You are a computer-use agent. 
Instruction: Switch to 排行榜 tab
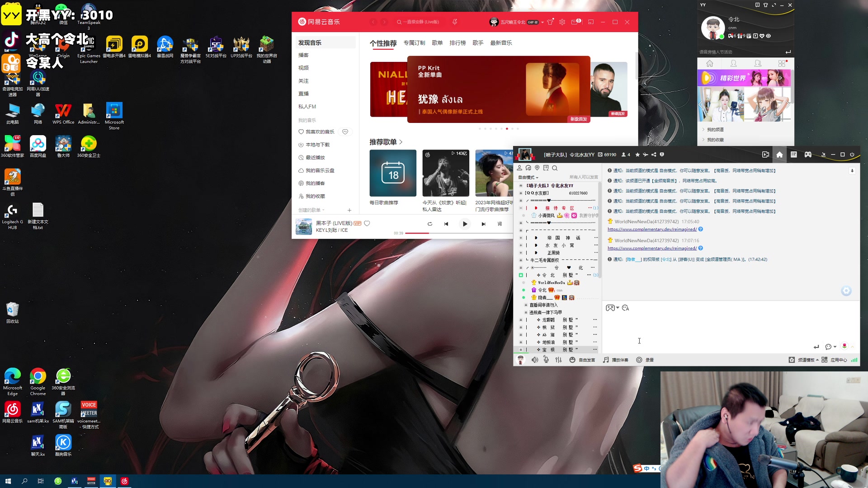pos(458,43)
